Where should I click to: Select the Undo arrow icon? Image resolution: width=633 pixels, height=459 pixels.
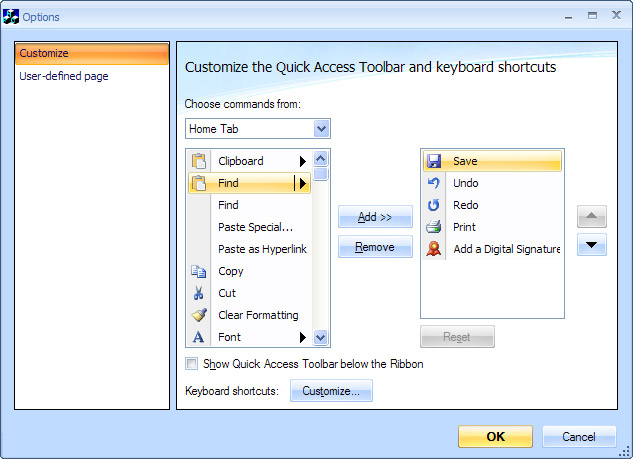434,183
